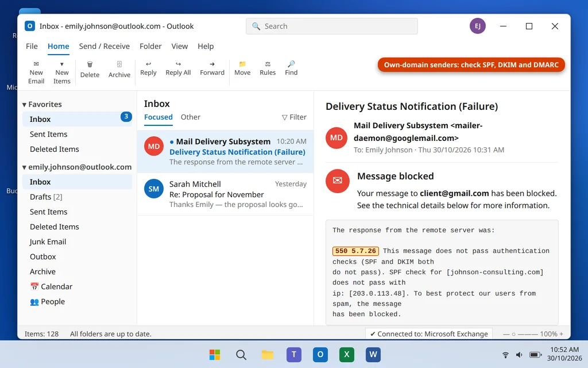Open Microsoft Teams from taskbar
Viewport: 588px width, 368px height.
click(294, 354)
